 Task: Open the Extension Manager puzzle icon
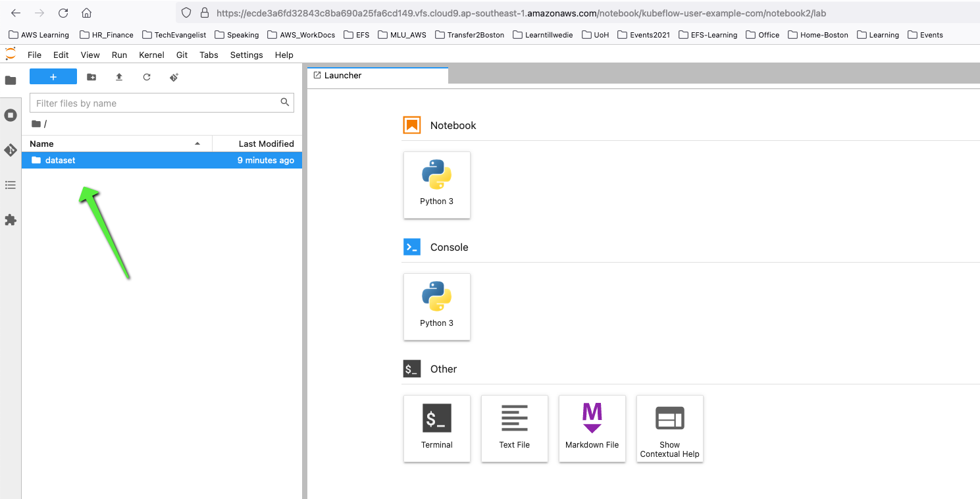[11, 220]
